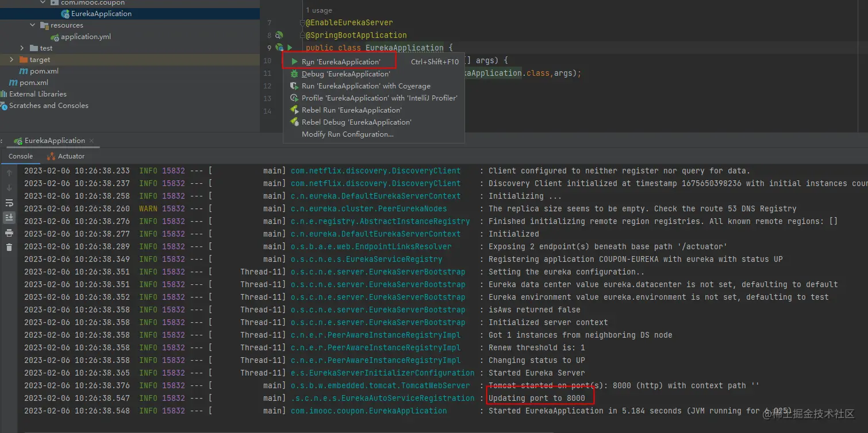Select Run 'EurekaApplication' from the context menu
The height and width of the screenshot is (433, 868).
(340, 61)
